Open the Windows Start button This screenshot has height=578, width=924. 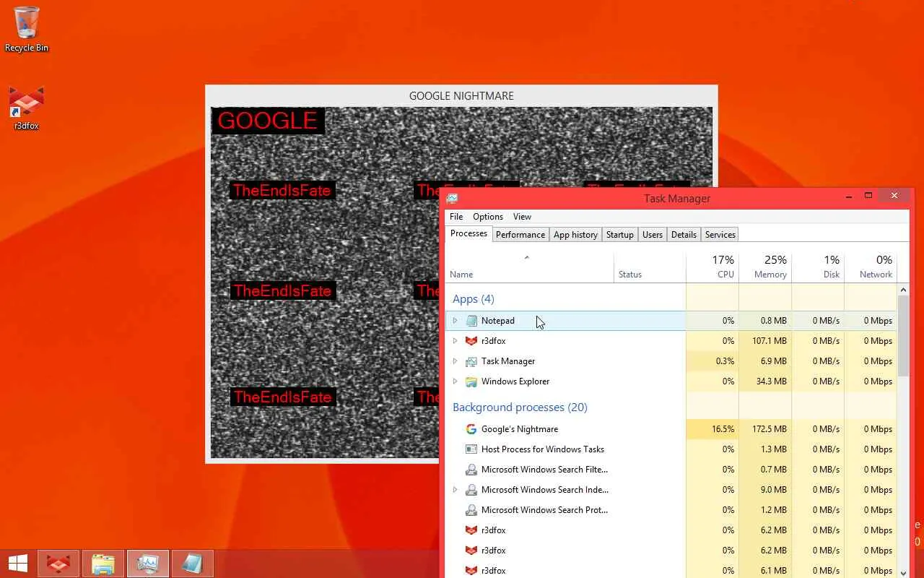click(18, 564)
